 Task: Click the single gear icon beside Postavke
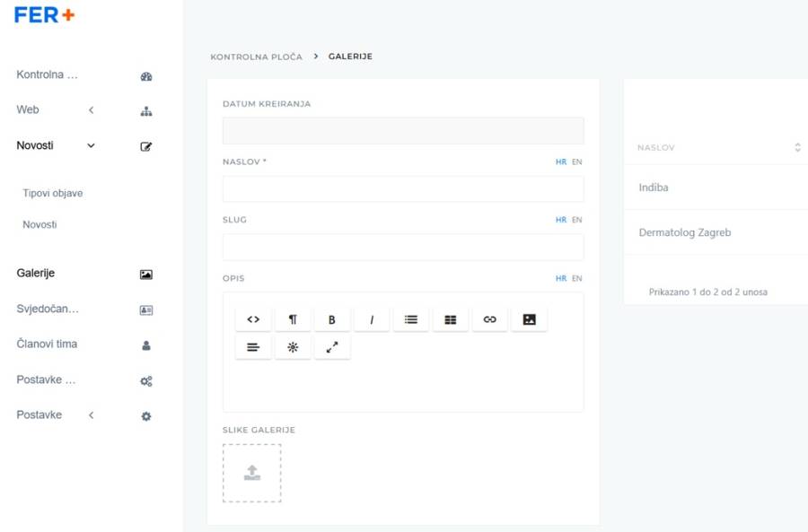coord(146,416)
